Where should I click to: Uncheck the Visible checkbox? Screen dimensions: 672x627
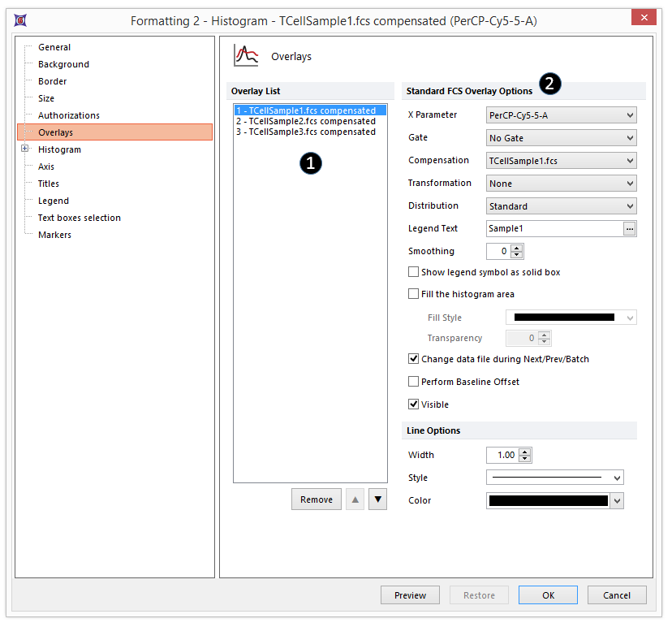click(414, 404)
